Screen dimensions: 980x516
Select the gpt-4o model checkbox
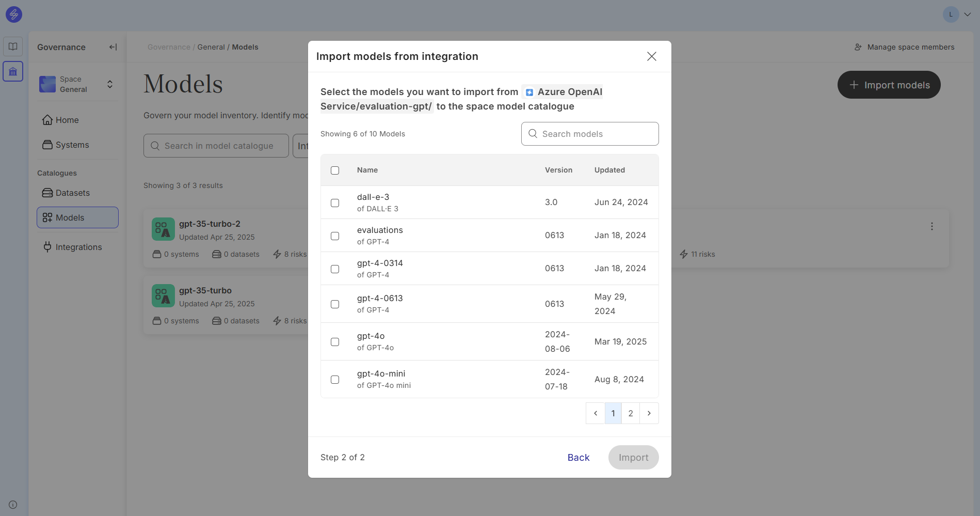(x=335, y=342)
